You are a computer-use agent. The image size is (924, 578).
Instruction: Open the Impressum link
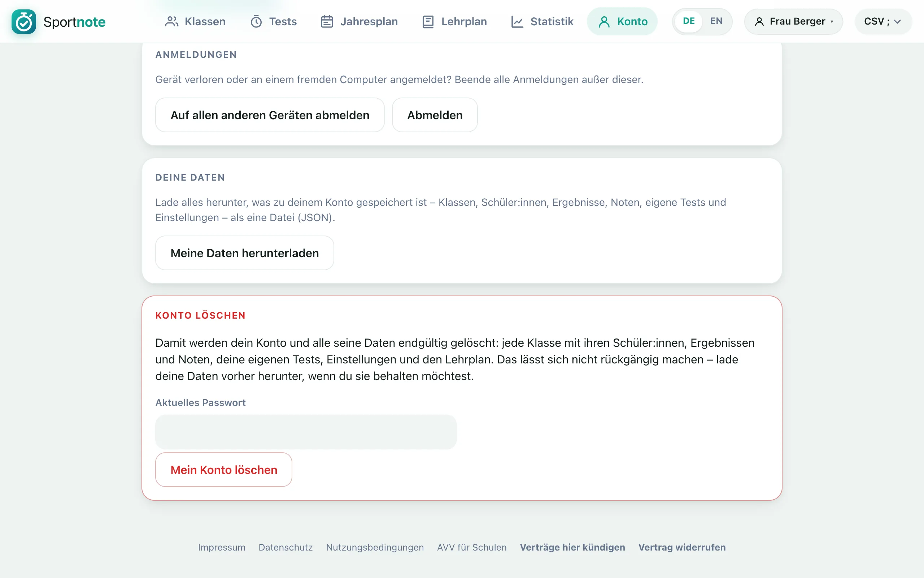(x=222, y=547)
